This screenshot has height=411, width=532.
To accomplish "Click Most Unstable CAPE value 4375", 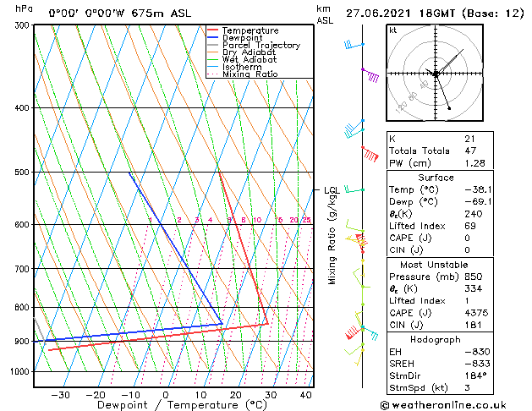I will click(x=476, y=313).
